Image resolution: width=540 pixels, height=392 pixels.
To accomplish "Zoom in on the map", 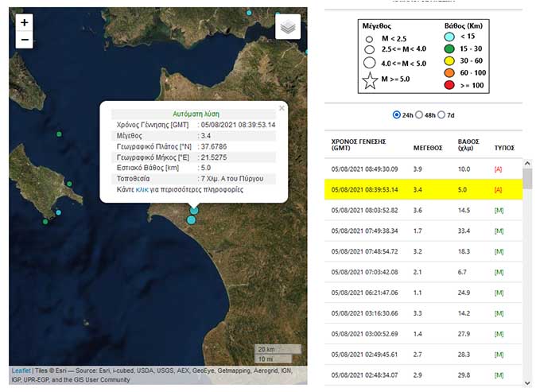I will (x=24, y=23).
